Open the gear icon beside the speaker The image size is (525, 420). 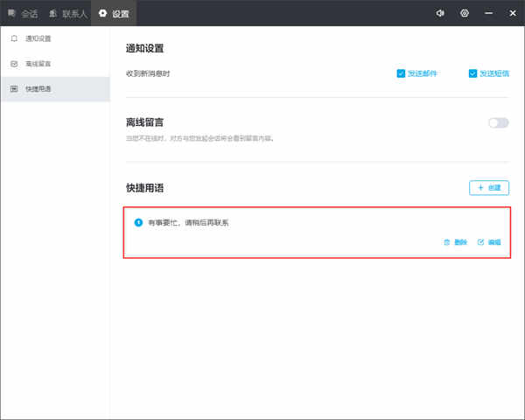(x=465, y=13)
